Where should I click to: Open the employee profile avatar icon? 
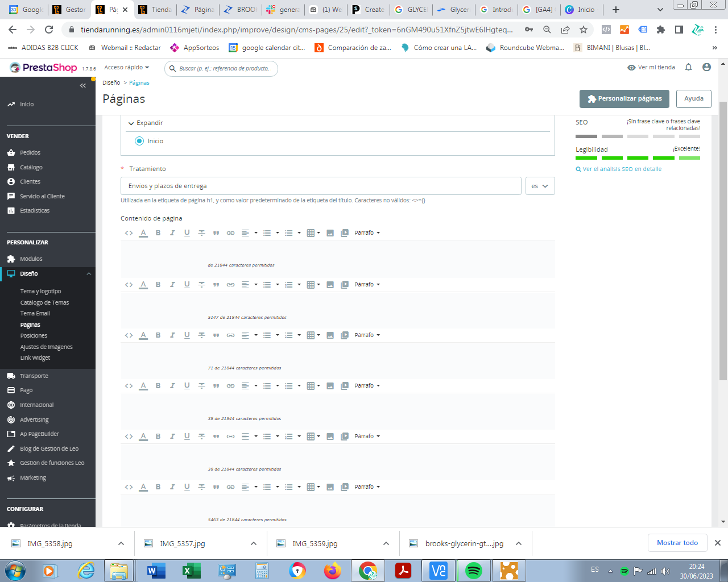[x=707, y=67]
